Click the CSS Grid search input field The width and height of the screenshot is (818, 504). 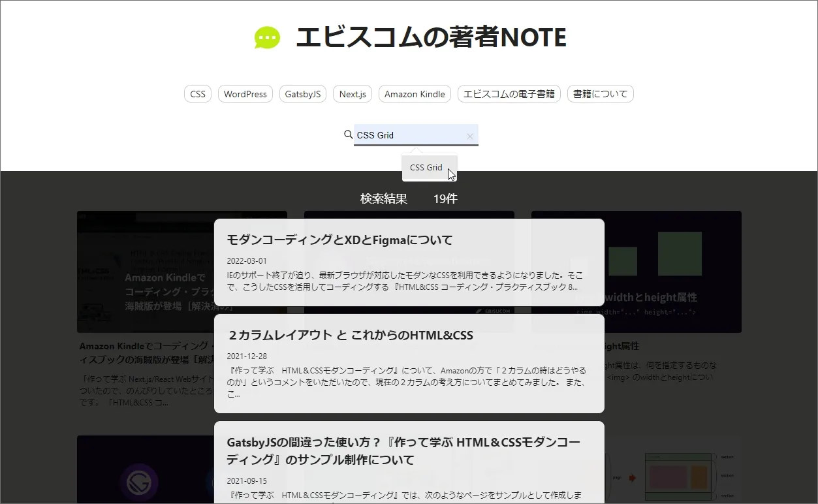408,135
